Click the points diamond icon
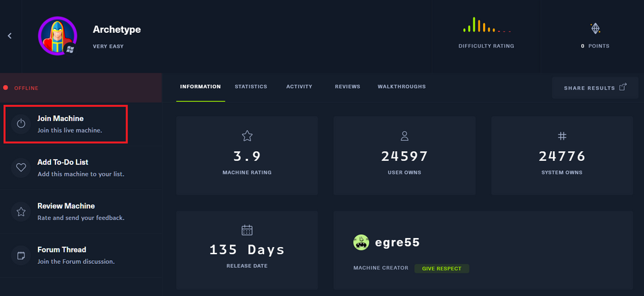 pyautogui.click(x=595, y=28)
